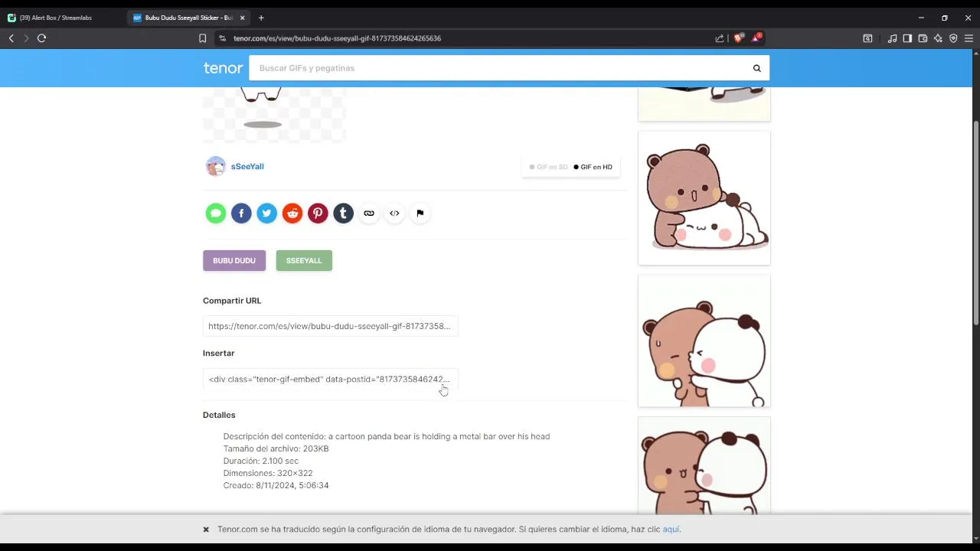This screenshot has height=551, width=980.
Task: Click the SSEEYALL tag button
Action: click(x=304, y=261)
